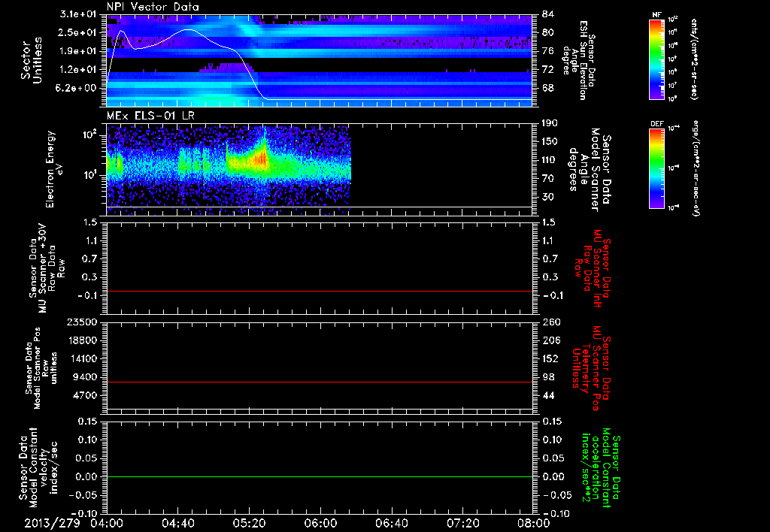Click the "cnts/(cm**2-sr-sec)" units label
This screenshot has height=532, width=770.
[x=694, y=59]
